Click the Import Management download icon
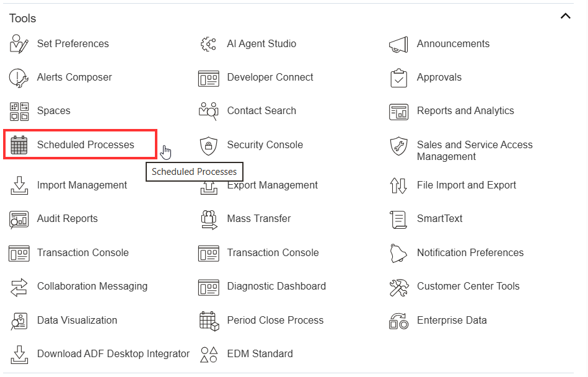Screen dimensions: 588x377 [19, 185]
